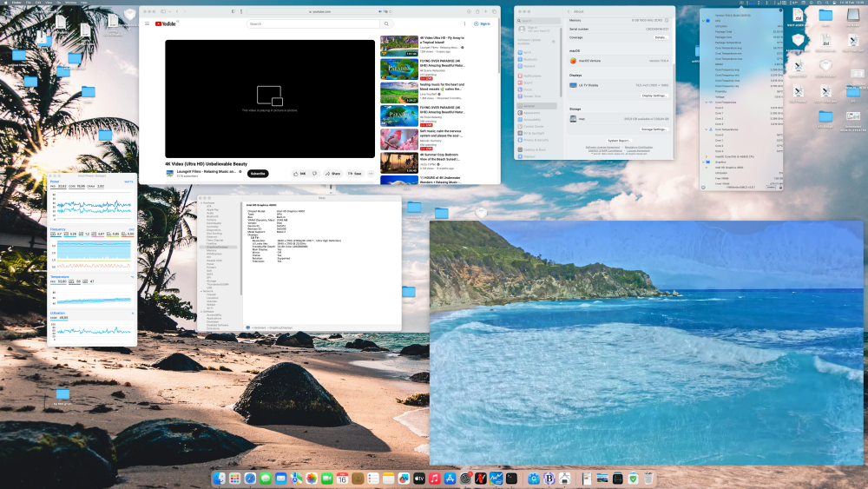Click the YouTube logo in Safari

click(x=166, y=23)
